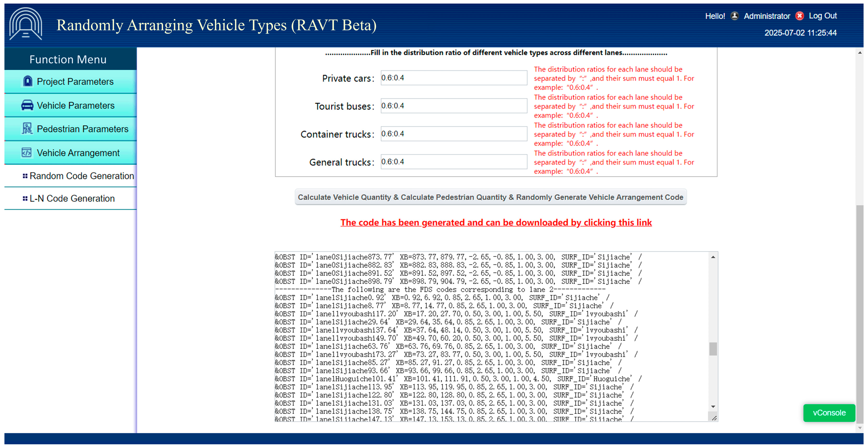Click the lane 2 FDS codes separator line

click(x=440, y=290)
